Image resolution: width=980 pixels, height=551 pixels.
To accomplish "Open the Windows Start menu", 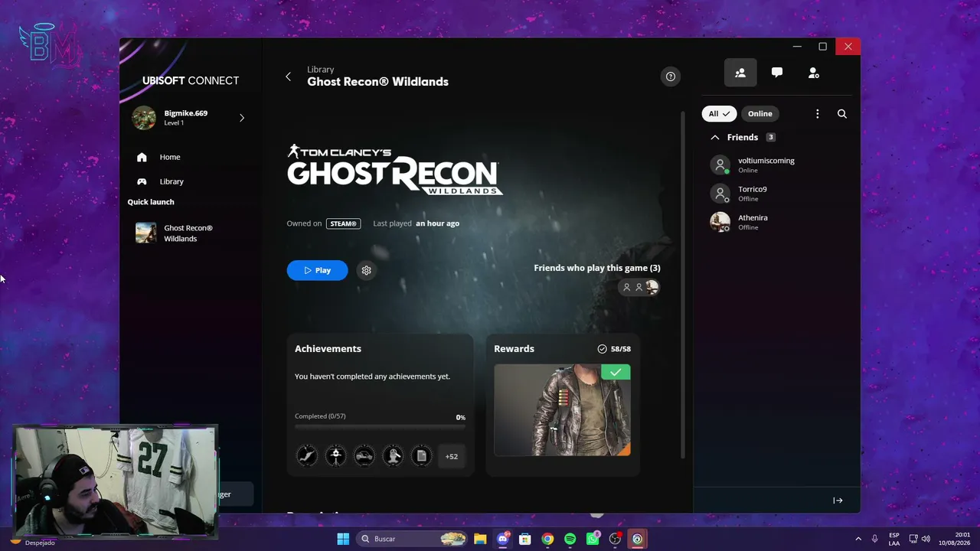I will coord(343,539).
